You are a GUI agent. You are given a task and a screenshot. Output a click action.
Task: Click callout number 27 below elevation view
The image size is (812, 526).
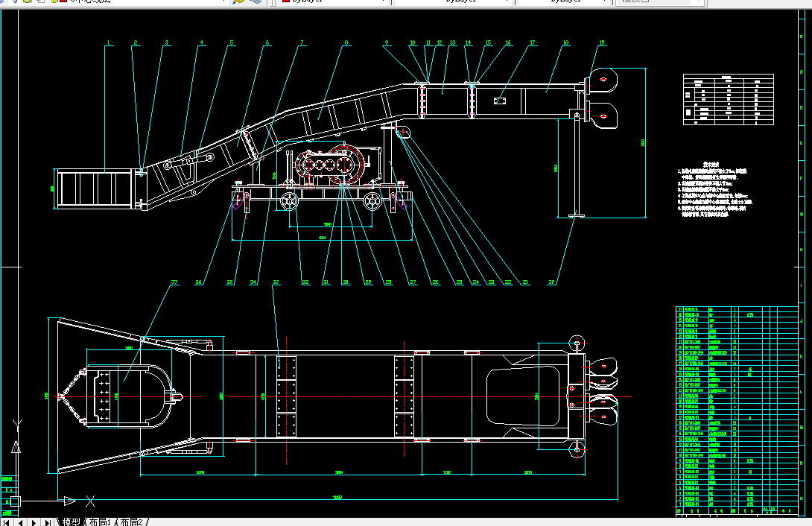[413, 282]
